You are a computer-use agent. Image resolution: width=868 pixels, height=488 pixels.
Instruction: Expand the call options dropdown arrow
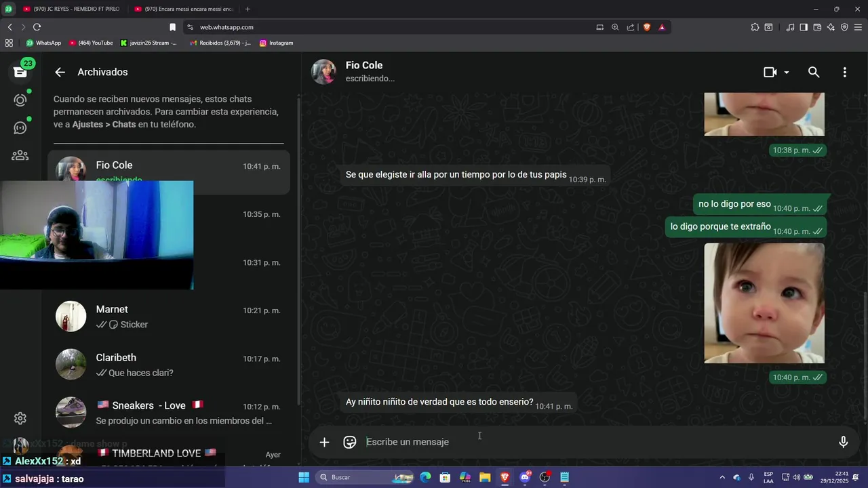click(x=787, y=72)
